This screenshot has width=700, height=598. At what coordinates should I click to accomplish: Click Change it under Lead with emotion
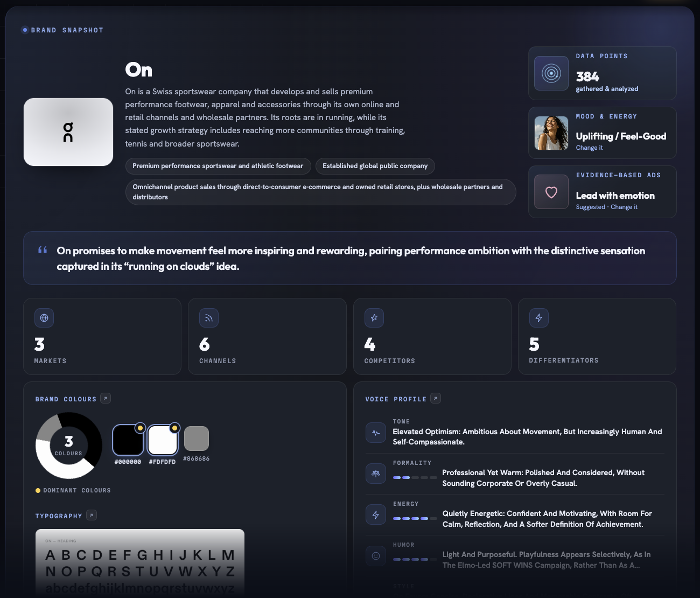[x=624, y=207]
